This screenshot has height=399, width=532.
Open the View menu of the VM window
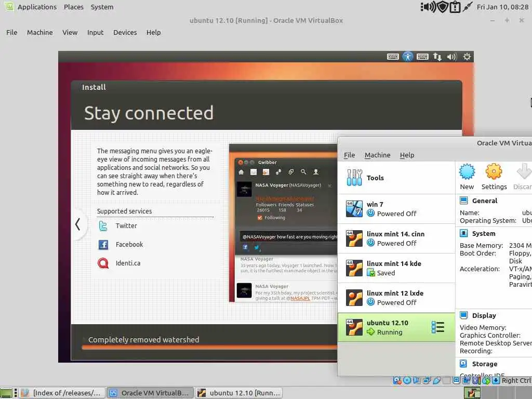70,33
